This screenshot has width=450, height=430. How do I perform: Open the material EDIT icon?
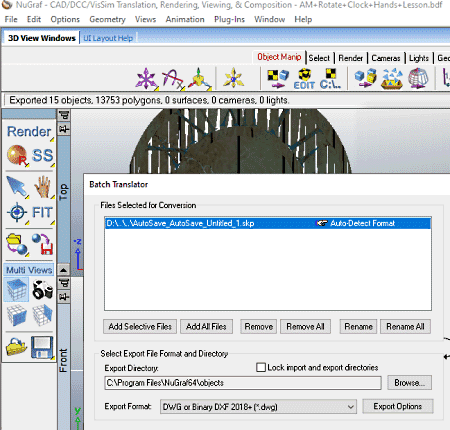pos(304,79)
